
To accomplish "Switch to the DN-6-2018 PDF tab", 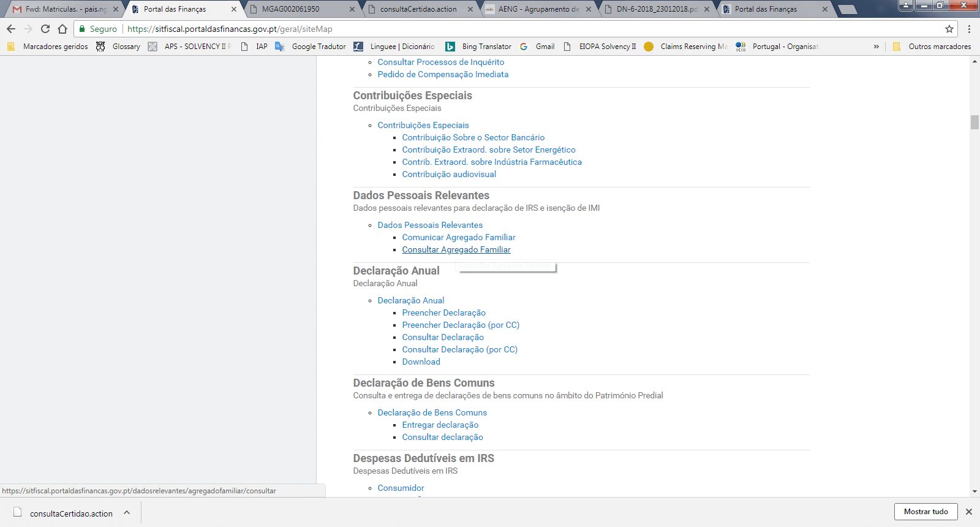I will point(656,9).
